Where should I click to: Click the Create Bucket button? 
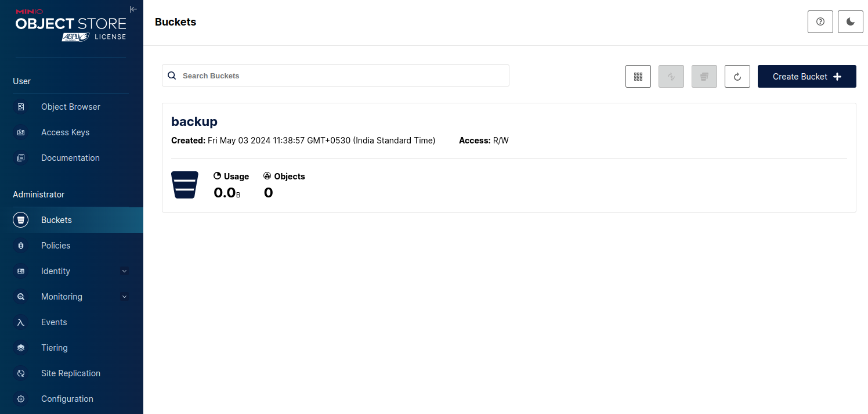pos(806,77)
